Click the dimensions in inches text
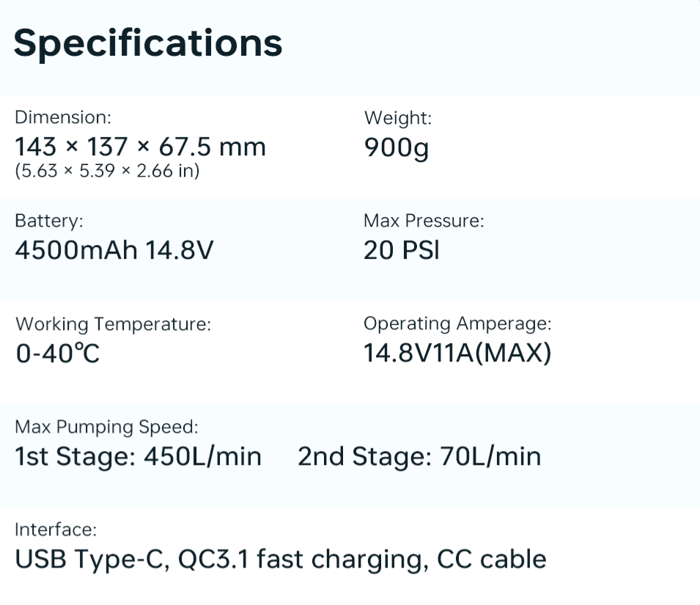Screen dimensions: 700x605 point(107,172)
